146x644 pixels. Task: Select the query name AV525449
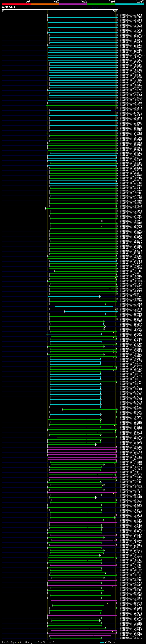(8, 7)
